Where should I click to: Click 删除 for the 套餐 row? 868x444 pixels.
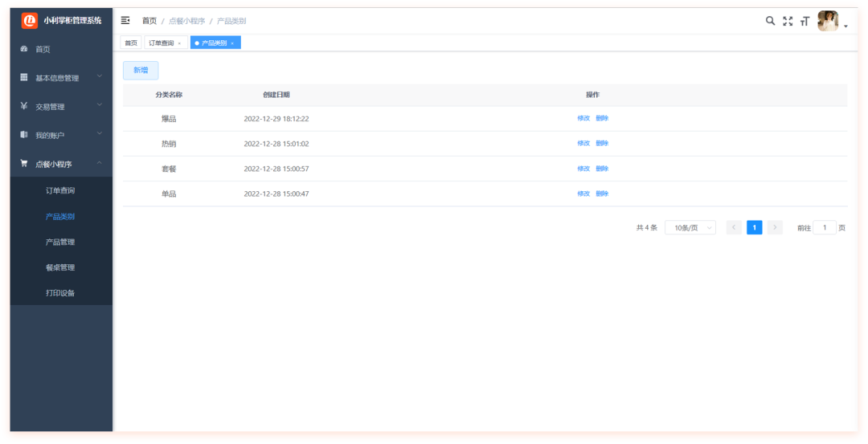(602, 169)
